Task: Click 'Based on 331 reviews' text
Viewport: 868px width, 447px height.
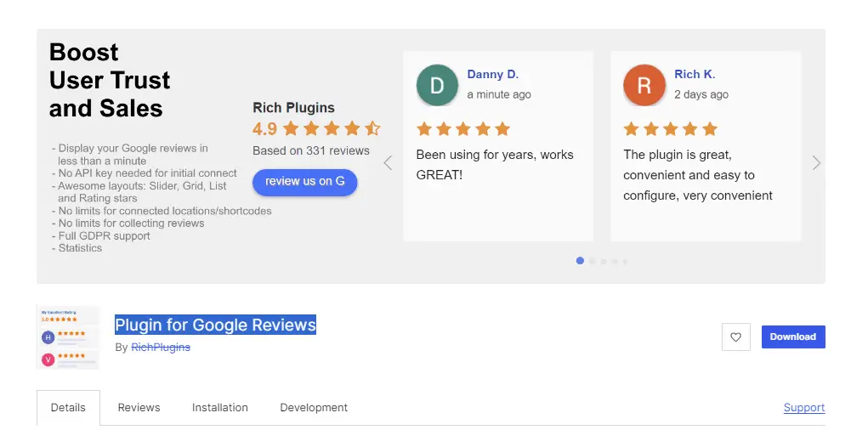Action: (x=311, y=150)
